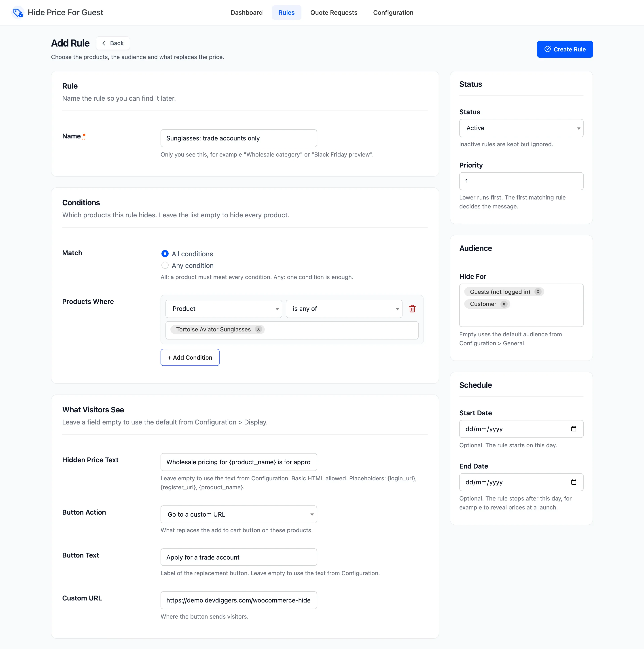Open Start Date calendar picker icon
The image size is (644, 649).
click(574, 429)
